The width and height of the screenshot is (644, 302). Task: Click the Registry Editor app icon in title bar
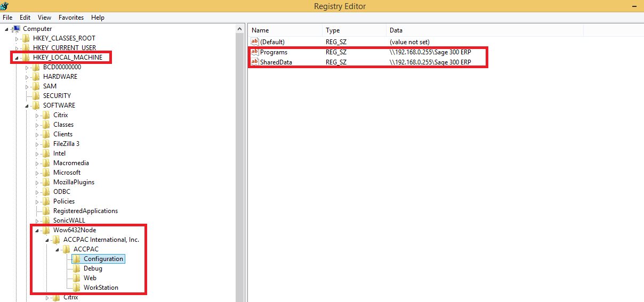[x=4, y=6]
